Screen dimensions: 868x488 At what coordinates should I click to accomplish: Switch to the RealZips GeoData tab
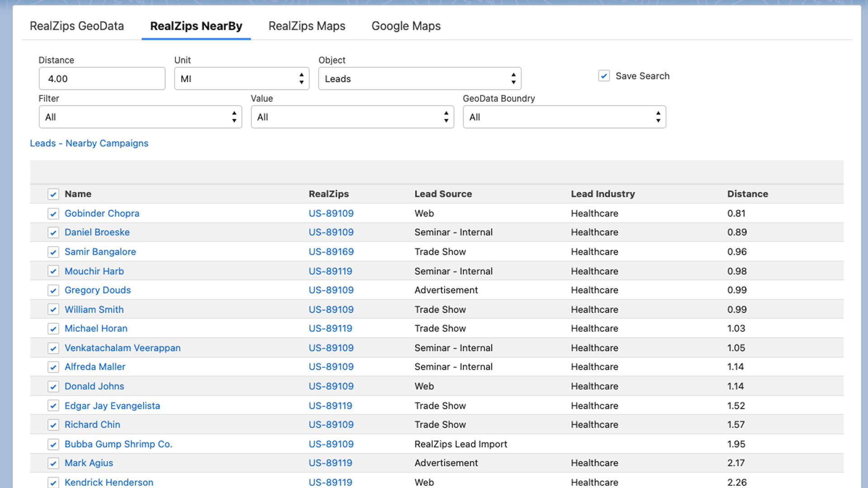coord(76,26)
